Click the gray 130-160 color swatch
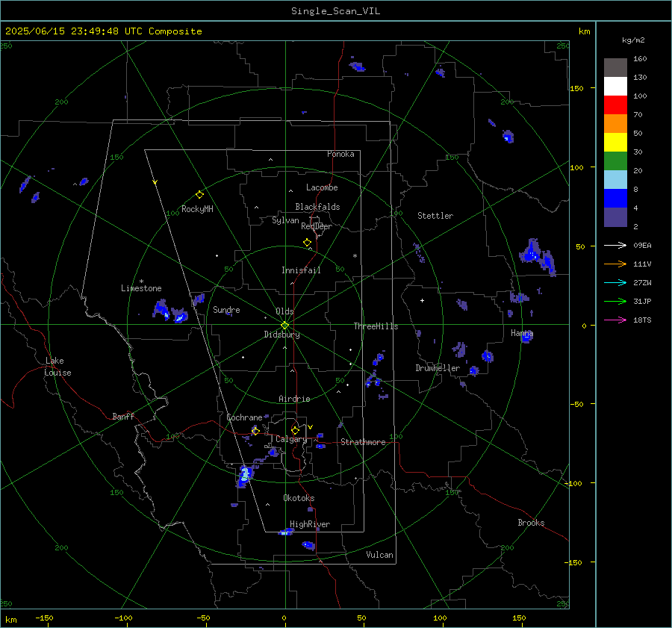This screenshot has width=672, height=628. 615,68
